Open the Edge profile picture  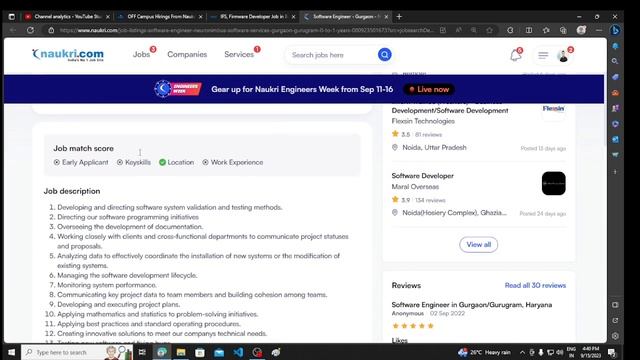(581, 30)
